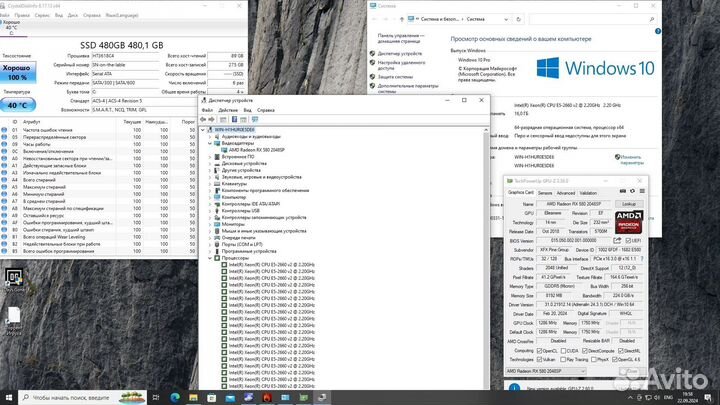720x405 pixels.
Task: Open Справка menu in Device Manager
Action: (266, 110)
